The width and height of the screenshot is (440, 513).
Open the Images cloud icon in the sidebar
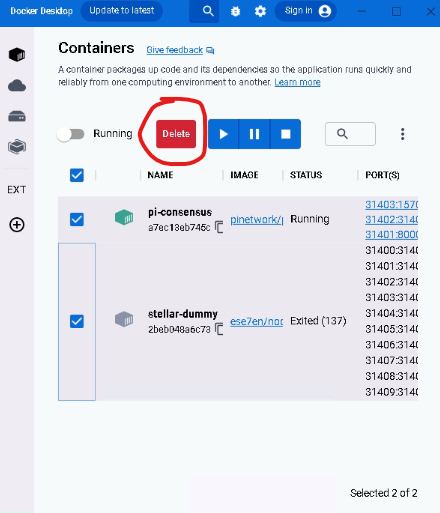[17, 86]
